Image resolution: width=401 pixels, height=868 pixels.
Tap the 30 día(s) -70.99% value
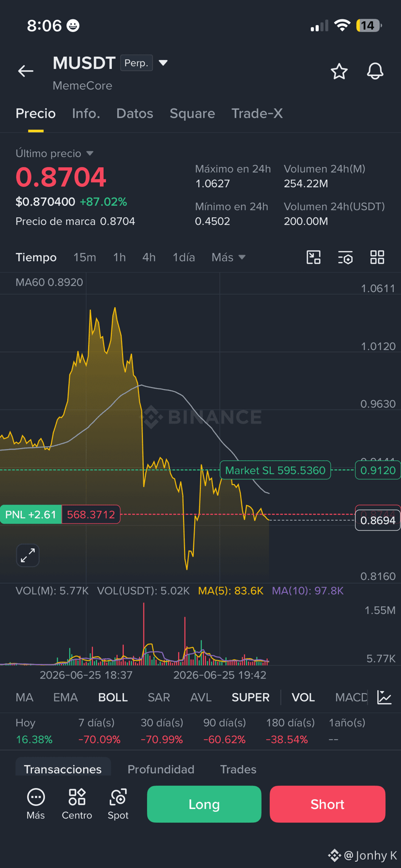[x=162, y=740]
